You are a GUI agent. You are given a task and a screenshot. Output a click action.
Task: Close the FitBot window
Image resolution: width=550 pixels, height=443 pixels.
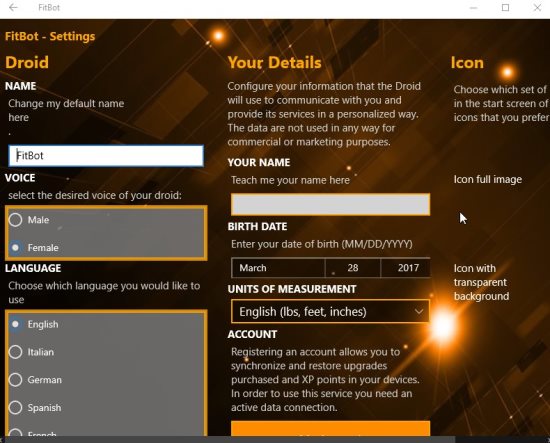click(x=537, y=7)
